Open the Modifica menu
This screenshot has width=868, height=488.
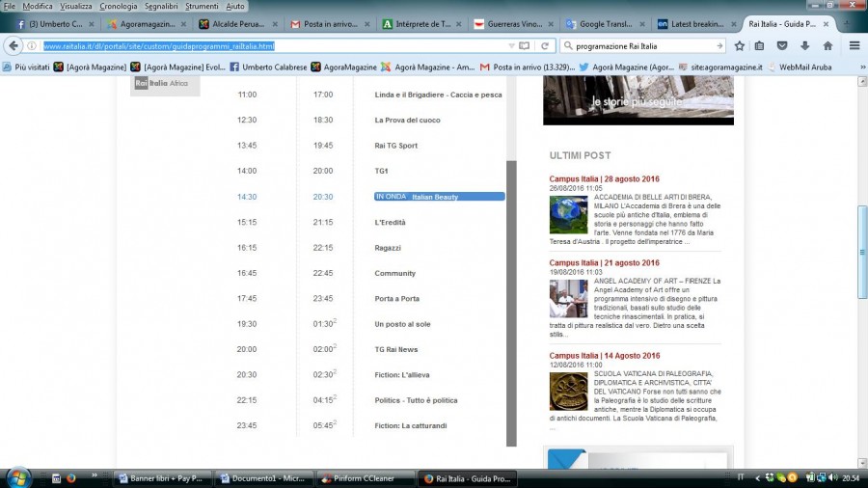point(38,6)
